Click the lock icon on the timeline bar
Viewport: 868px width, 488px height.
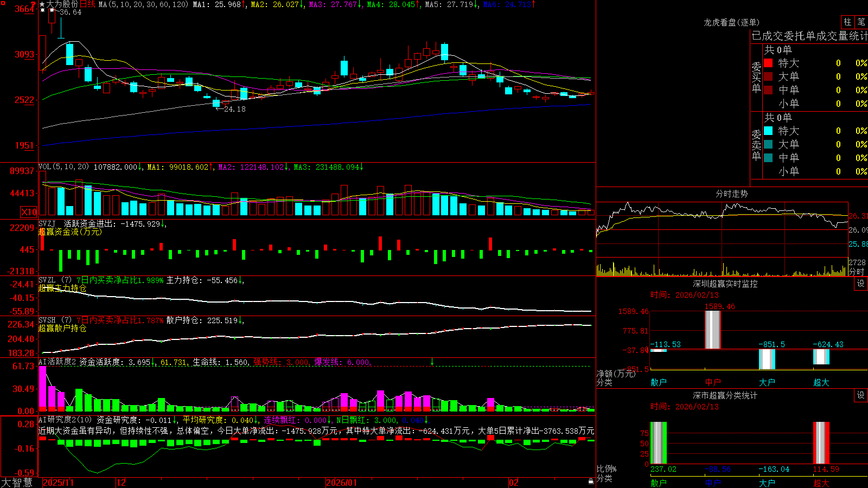pyautogui.click(x=591, y=481)
